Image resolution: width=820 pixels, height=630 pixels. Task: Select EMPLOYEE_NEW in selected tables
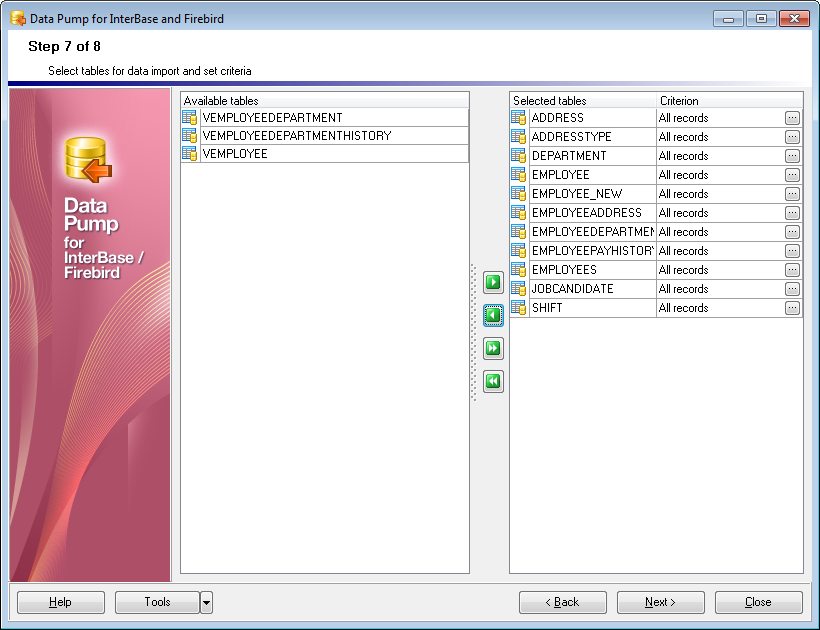coord(579,194)
